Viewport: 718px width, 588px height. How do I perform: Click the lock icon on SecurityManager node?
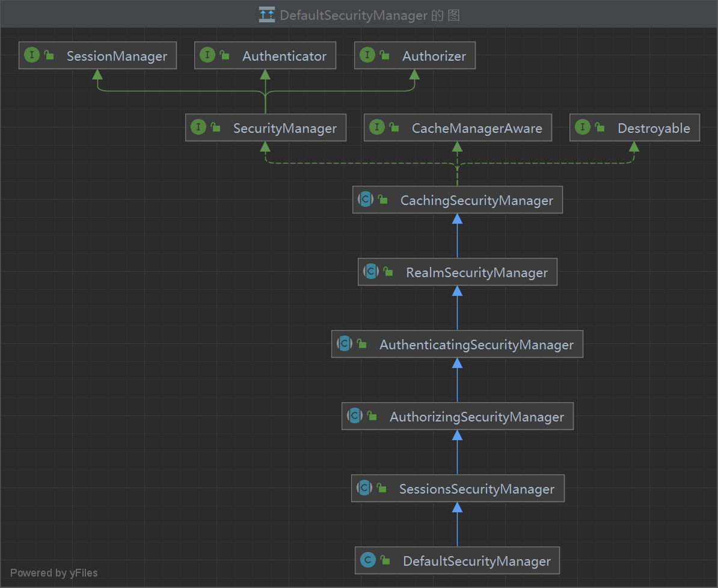(215, 128)
